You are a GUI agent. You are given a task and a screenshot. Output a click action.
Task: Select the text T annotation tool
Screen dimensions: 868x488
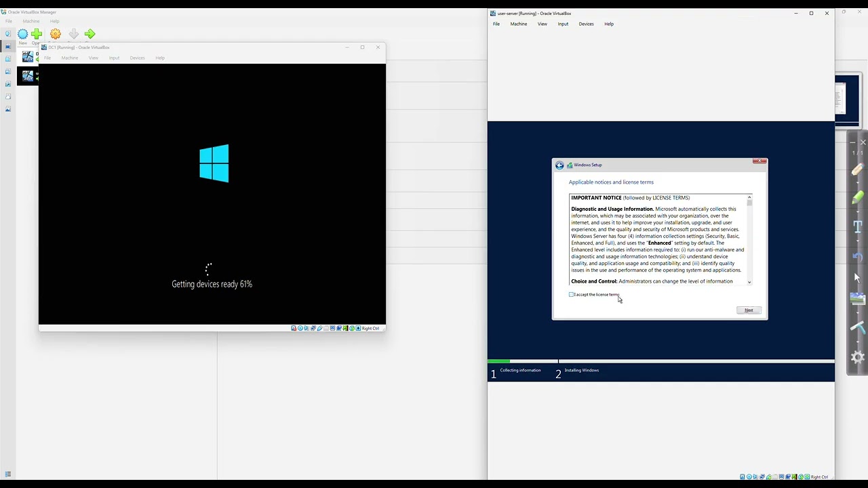858,226
